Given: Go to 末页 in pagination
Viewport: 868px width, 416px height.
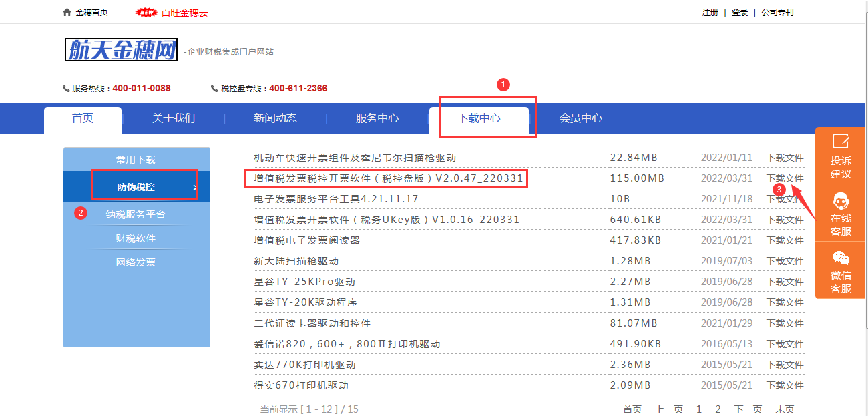Looking at the screenshot, I should tap(785, 409).
